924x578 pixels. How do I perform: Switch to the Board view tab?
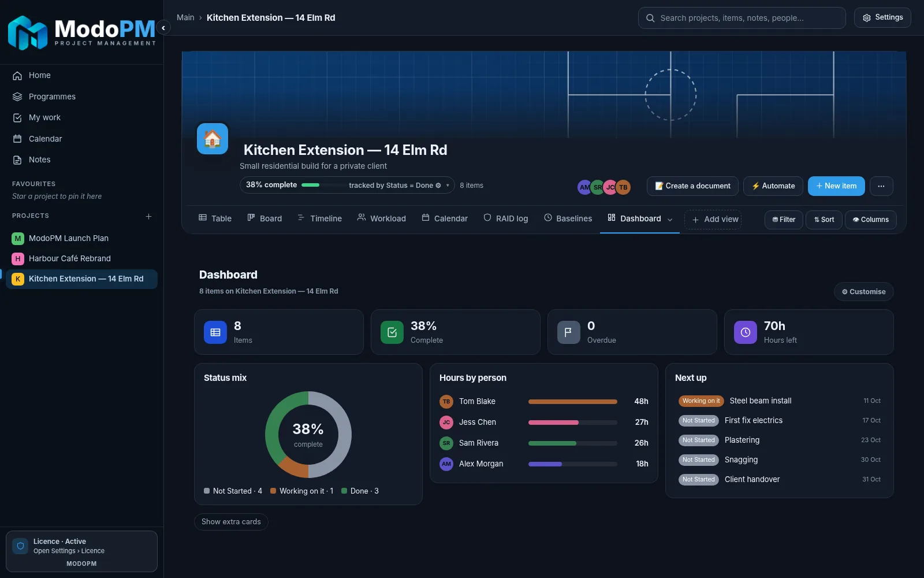tap(264, 218)
